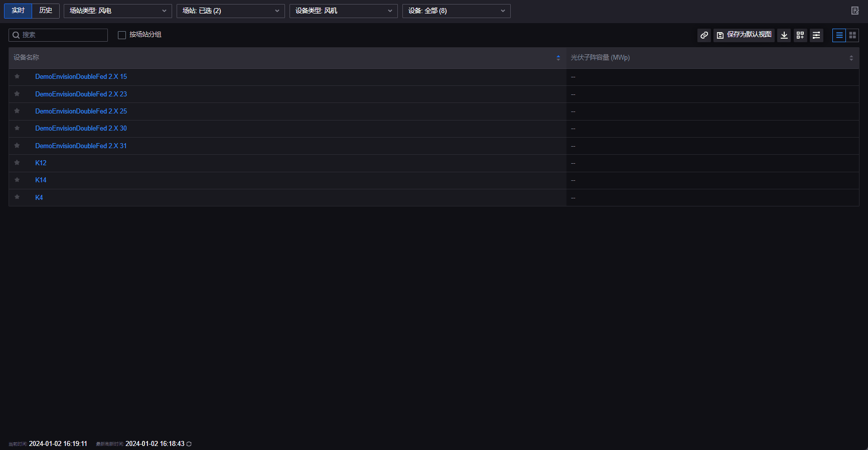
Task: Open the add widget grid-plus icon
Action: pyautogui.click(x=800, y=35)
